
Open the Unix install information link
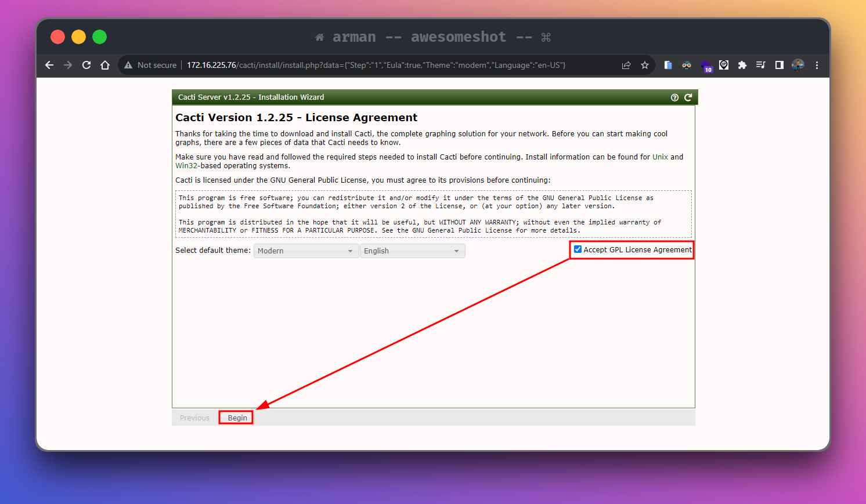pyautogui.click(x=660, y=157)
